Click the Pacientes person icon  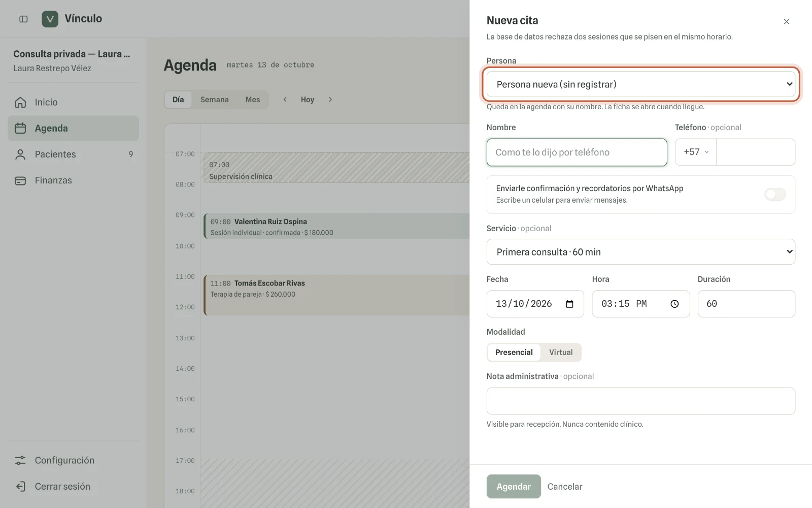pos(20,154)
